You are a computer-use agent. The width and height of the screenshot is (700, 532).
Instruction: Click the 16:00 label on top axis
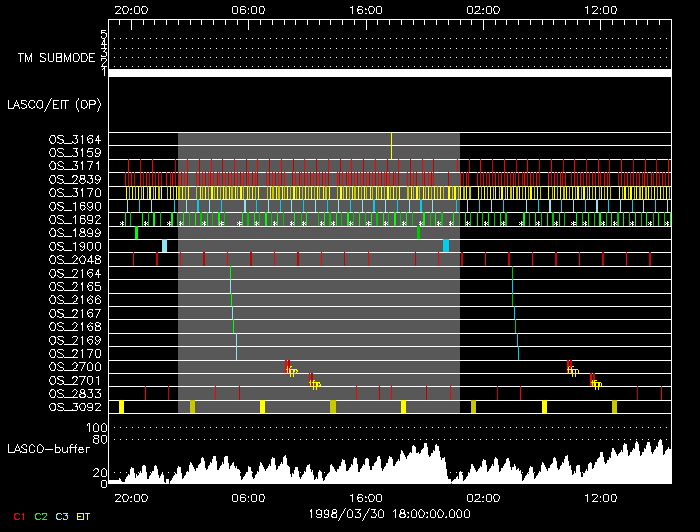click(x=366, y=9)
